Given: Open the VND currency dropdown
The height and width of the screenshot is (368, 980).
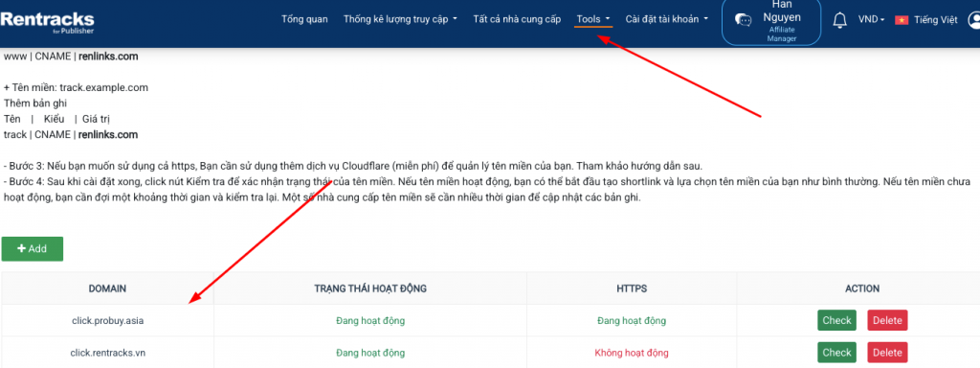Looking at the screenshot, I should [x=871, y=20].
